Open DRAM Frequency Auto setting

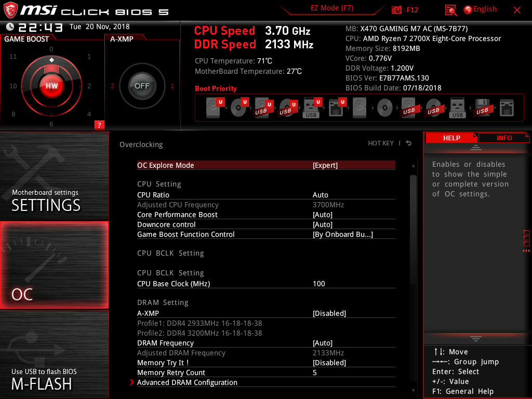[x=266, y=343]
